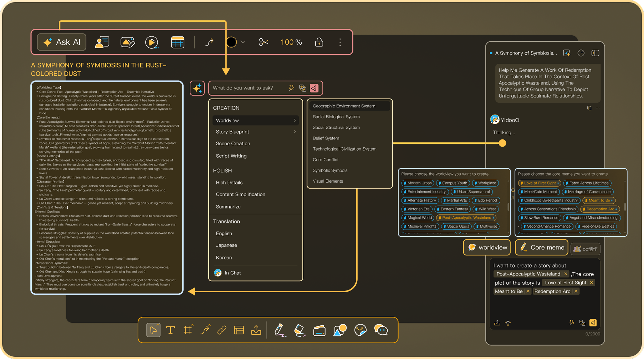
Task: Click the black color swatch circle
Action: click(x=231, y=42)
